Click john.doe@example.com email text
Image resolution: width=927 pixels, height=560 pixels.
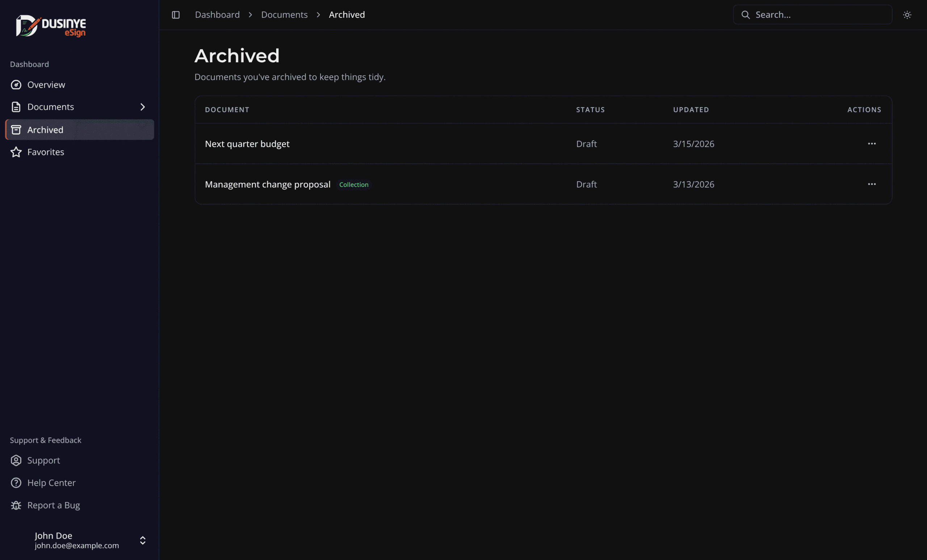pos(77,546)
